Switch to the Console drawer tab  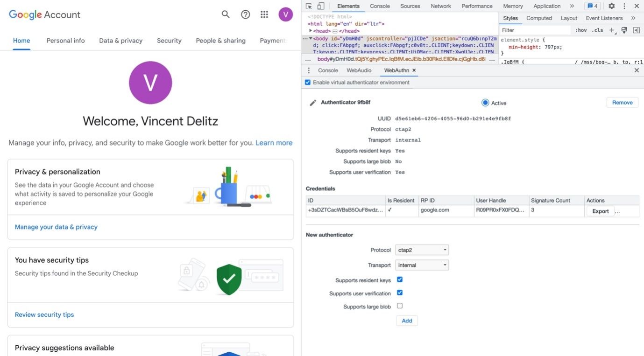(x=328, y=70)
